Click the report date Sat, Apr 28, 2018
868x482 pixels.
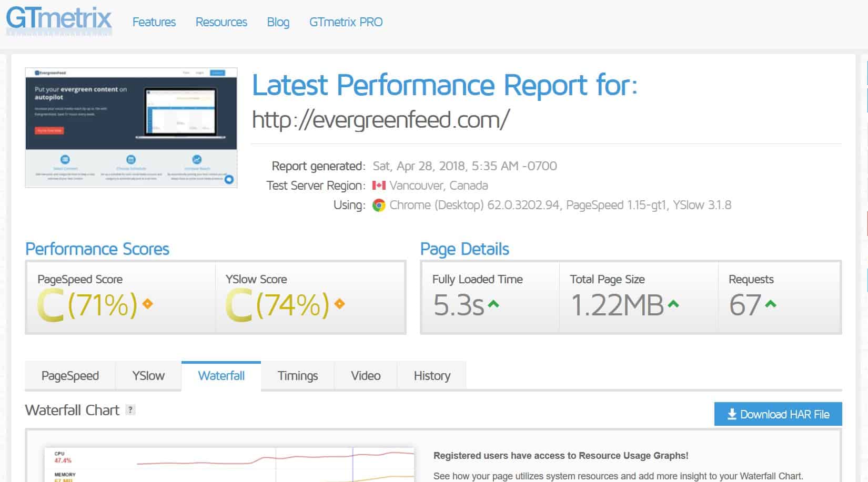[419, 166]
